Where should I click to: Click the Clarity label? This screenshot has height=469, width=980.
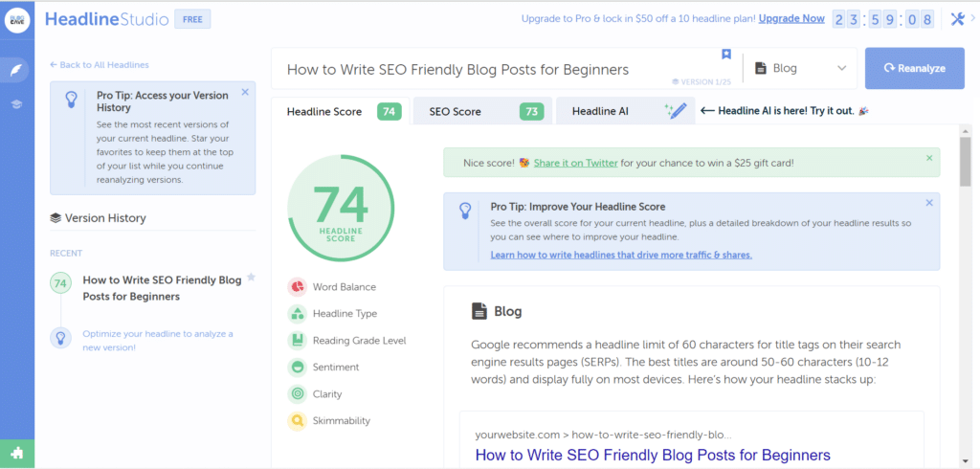[x=327, y=394]
